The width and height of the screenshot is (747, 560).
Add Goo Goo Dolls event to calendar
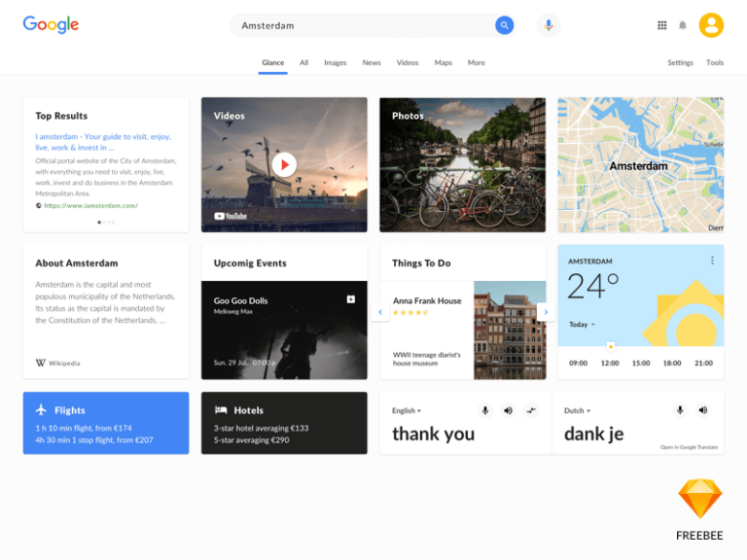point(350,299)
